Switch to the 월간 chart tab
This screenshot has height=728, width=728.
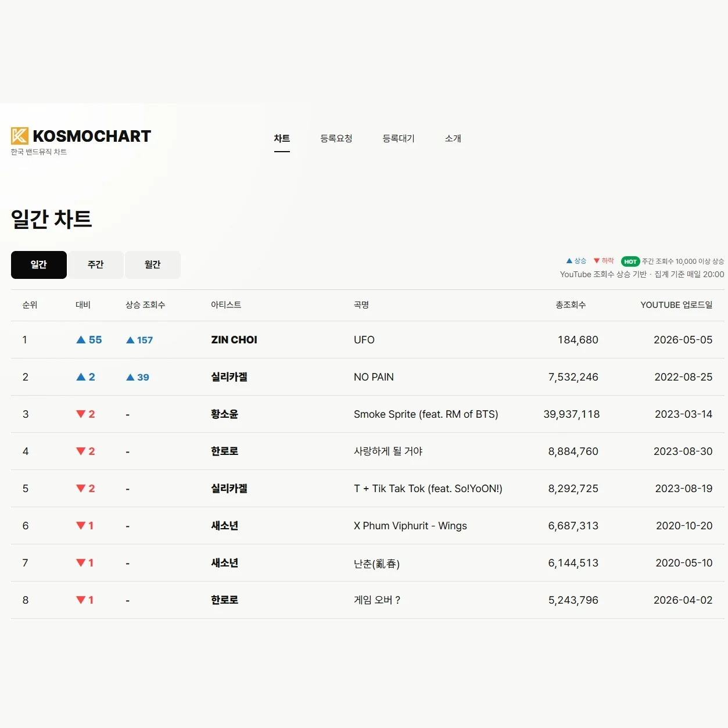coord(153,265)
